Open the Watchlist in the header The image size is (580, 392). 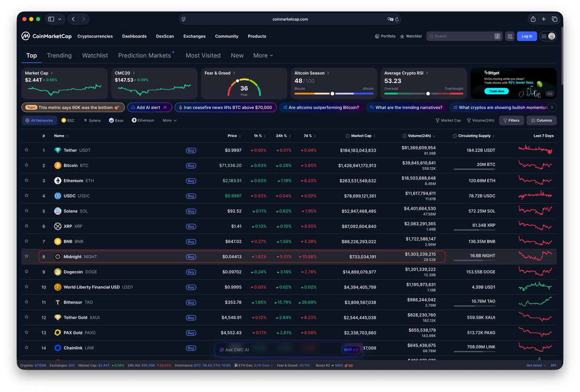click(x=411, y=36)
